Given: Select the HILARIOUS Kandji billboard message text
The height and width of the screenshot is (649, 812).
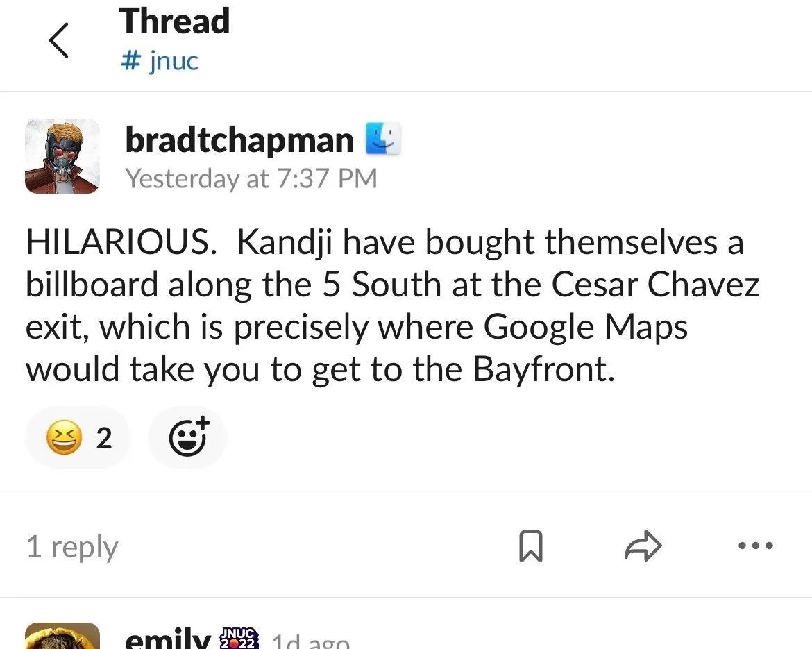Looking at the screenshot, I should pyautogui.click(x=393, y=305).
